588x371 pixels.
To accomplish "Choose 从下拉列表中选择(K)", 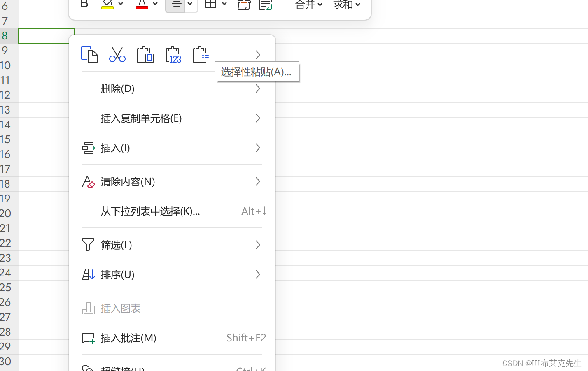I will point(172,211).
